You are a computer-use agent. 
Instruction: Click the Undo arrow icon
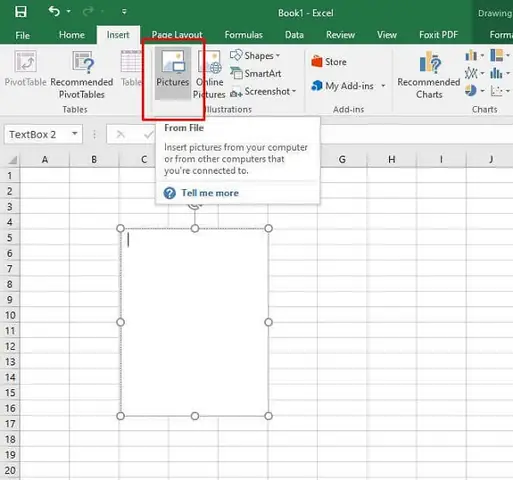click(x=54, y=11)
